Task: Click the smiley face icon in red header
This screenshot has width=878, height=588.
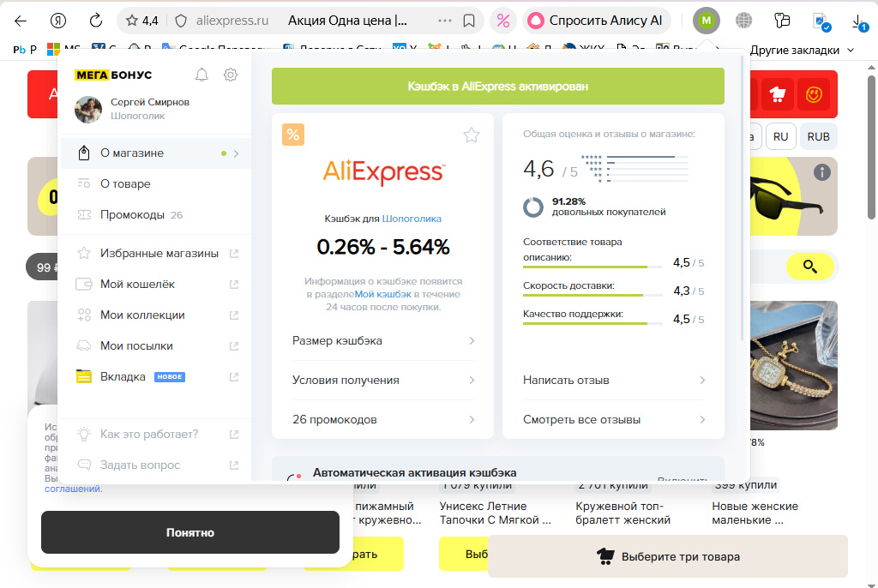Action: click(814, 94)
